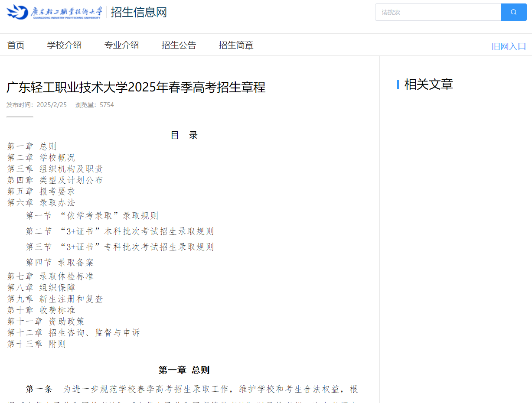Click the 依学考录取 录取规则 section link

pos(92,215)
